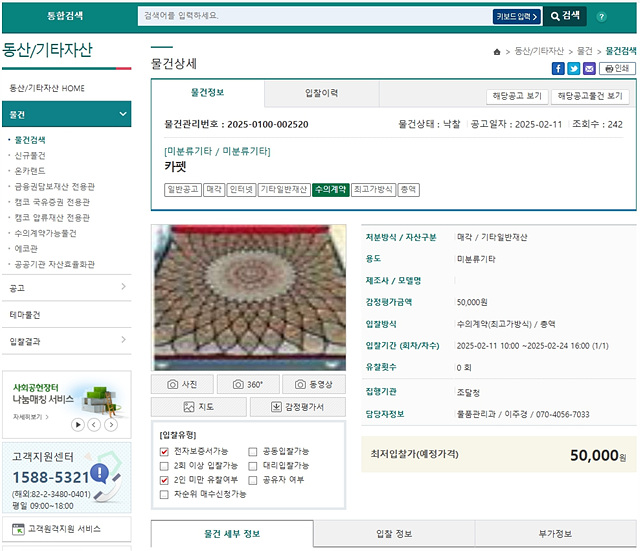Open 공공기관 자산효율화관 link

pyautogui.click(x=54, y=264)
